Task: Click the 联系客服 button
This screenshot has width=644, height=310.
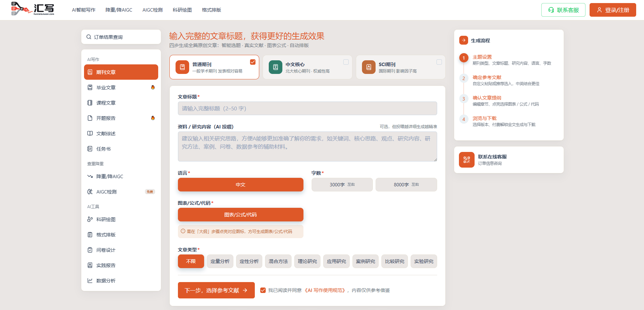Action: [x=563, y=10]
